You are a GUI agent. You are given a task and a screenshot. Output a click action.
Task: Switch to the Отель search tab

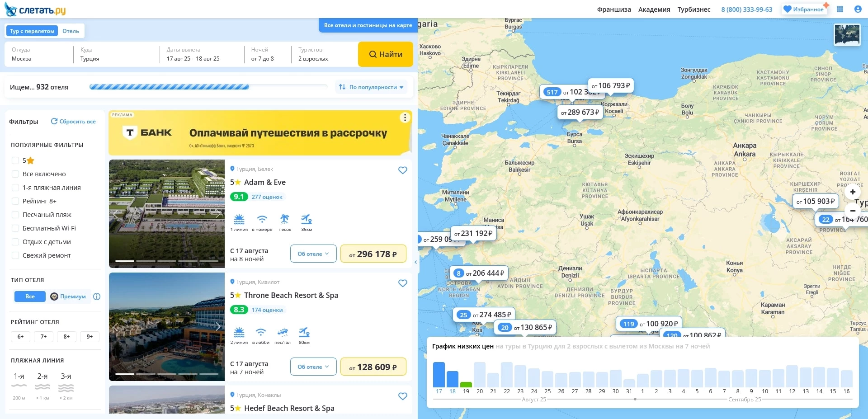click(71, 31)
